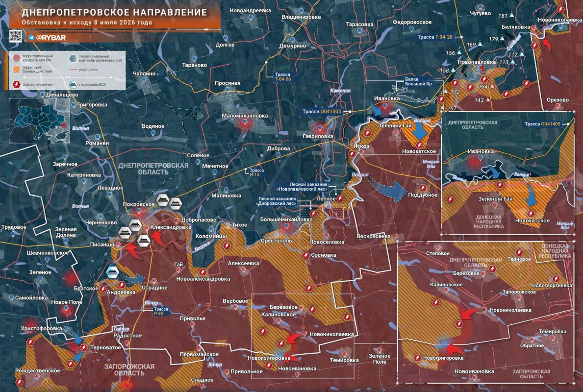
Task: Click the Ивановка zoomed inset map
Action: coord(507,173)
